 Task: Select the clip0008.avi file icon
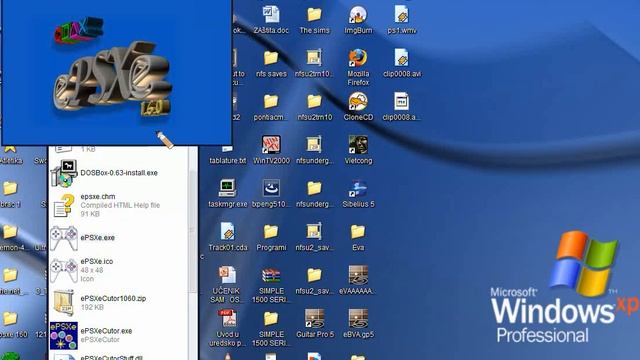coord(402,58)
